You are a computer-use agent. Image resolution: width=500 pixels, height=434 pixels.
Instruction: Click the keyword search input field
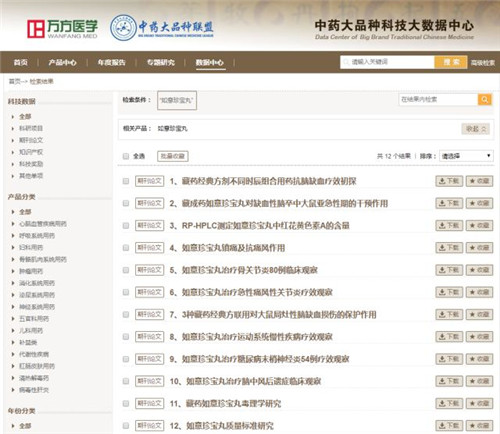[x=387, y=62]
